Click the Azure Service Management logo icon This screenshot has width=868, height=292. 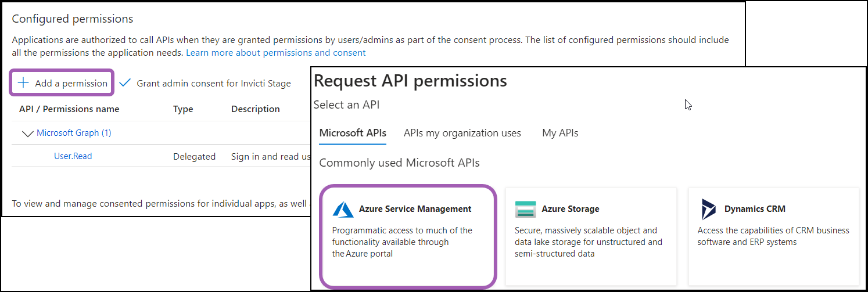(x=343, y=209)
